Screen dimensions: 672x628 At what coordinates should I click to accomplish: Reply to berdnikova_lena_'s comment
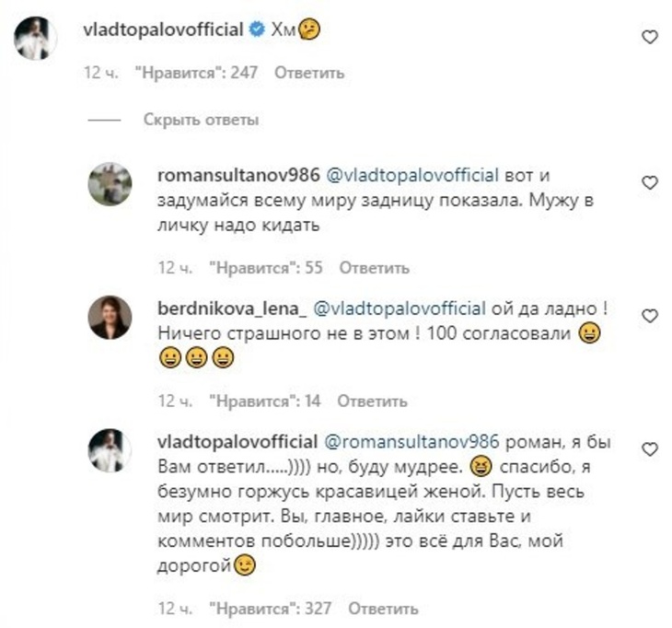(372, 401)
